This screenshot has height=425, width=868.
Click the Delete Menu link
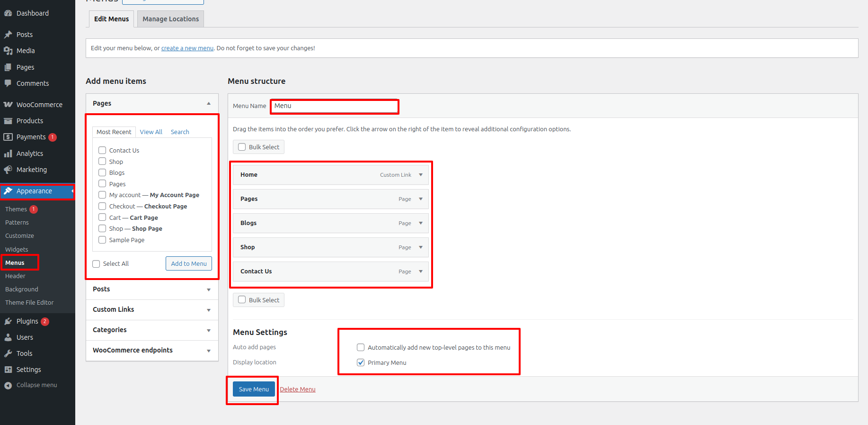(x=297, y=389)
